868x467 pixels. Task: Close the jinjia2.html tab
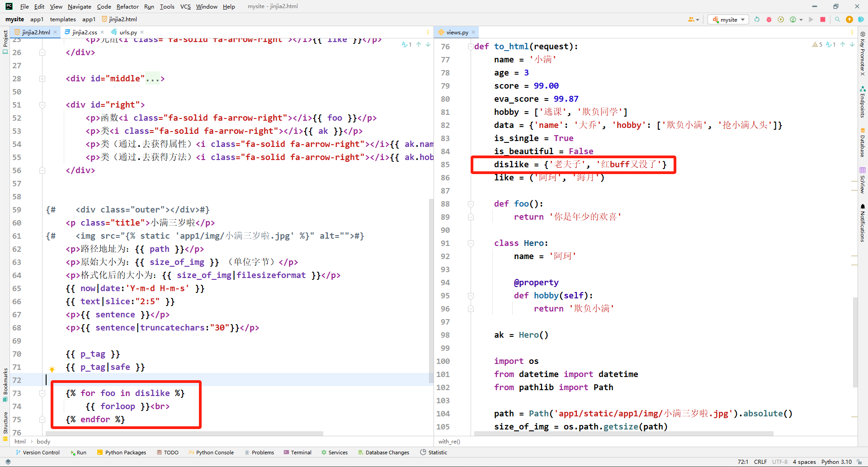point(55,32)
